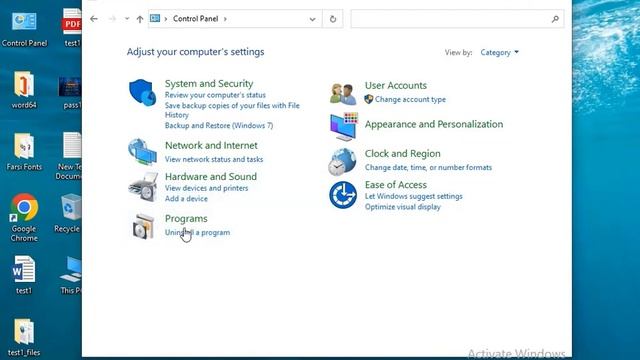Open the View by Category dropdown
Screen dimensions: 640x360
tap(499, 52)
